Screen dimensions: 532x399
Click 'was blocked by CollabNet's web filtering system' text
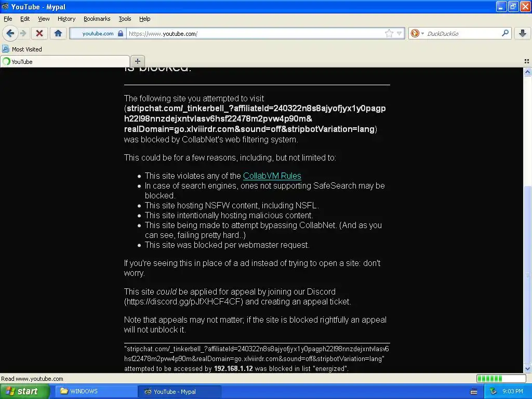[x=211, y=139]
